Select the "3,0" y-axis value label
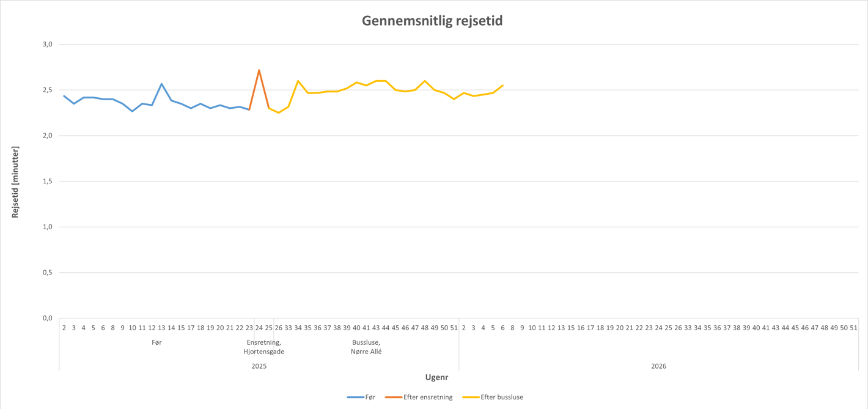Image resolution: width=868 pixels, height=409 pixels. [48, 44]
